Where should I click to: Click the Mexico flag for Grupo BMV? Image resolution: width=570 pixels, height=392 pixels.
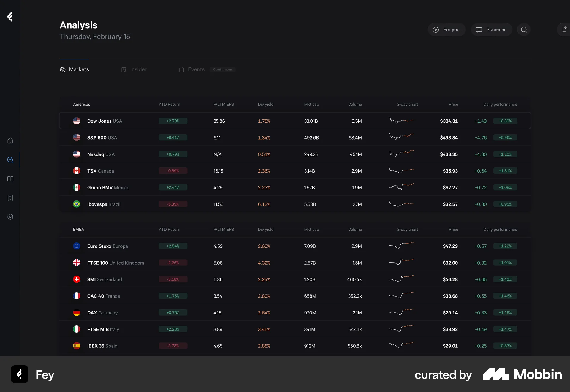pos(77,187)
